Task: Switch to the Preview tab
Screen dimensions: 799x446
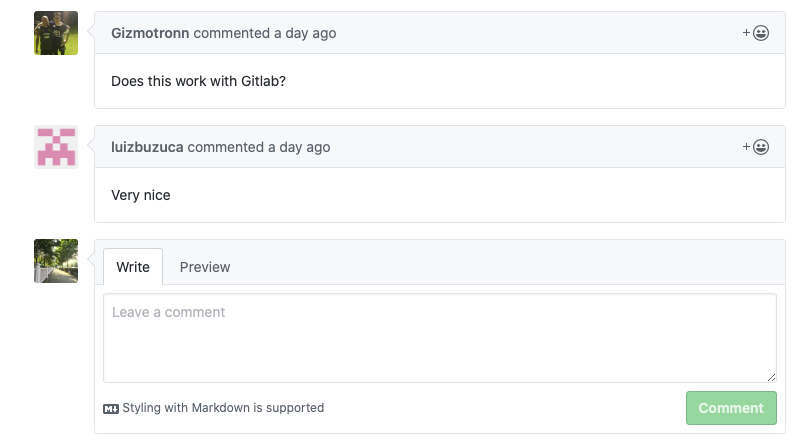Action: click(205, 267)
